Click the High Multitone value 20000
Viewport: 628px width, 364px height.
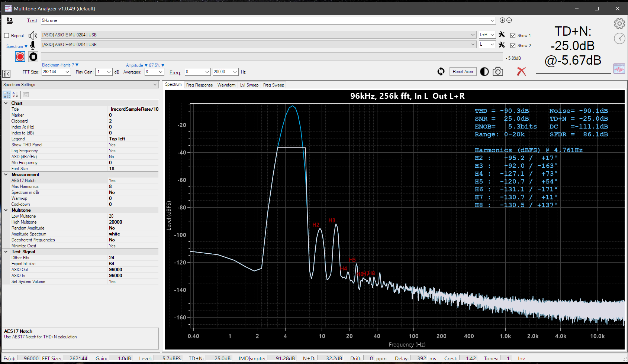(116, 222)
